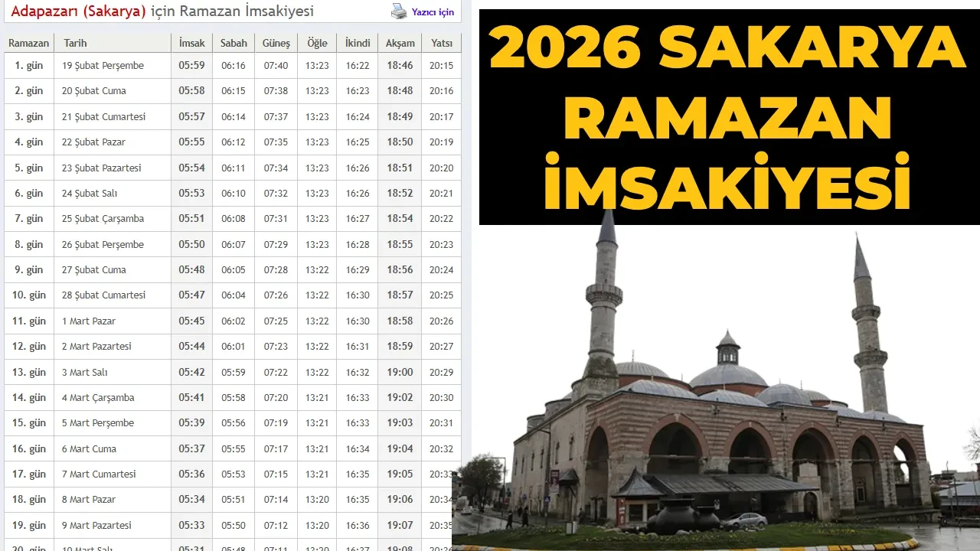Select the Sabah column header
The width and height of the screenshot is (980, 551).
coord(234,43)
